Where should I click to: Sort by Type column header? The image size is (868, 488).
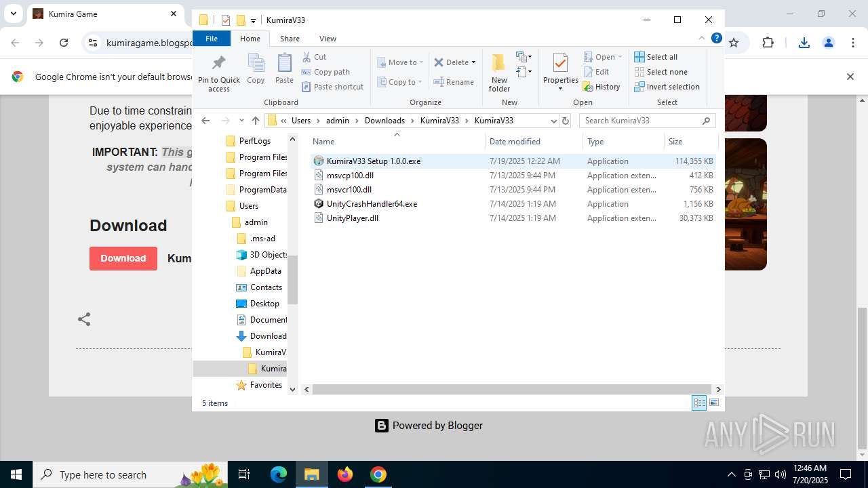tap(623, 142)
